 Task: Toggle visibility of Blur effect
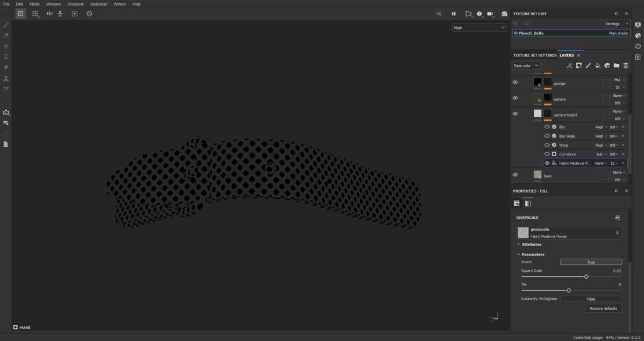click(x=547, y=127)
